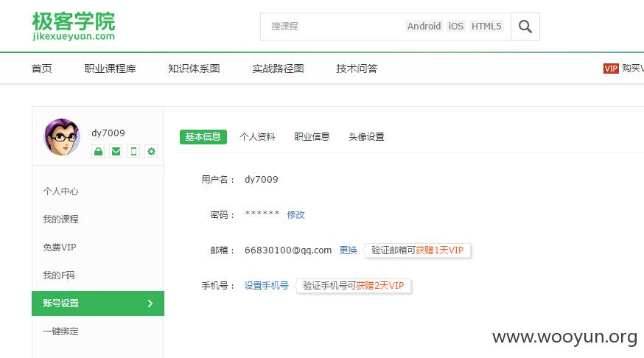Click the dy7009 name beside avatar
Image resolution: width=644 pixels, height=358 pixels.
(108, 133)
